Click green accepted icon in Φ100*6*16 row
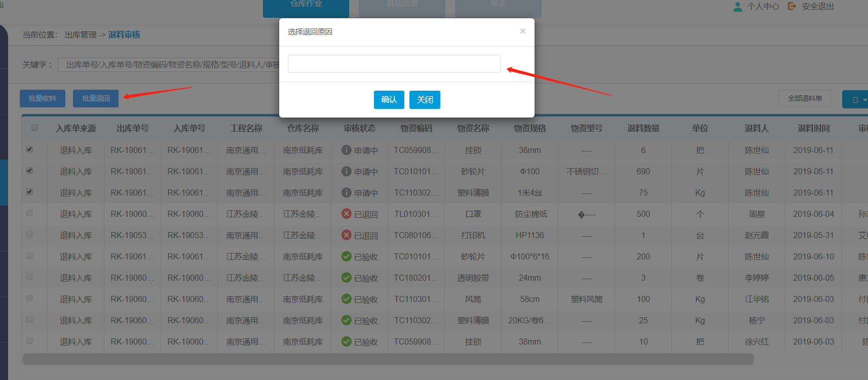Viewport: 868px width, 380px height. [x=347, y=256]
